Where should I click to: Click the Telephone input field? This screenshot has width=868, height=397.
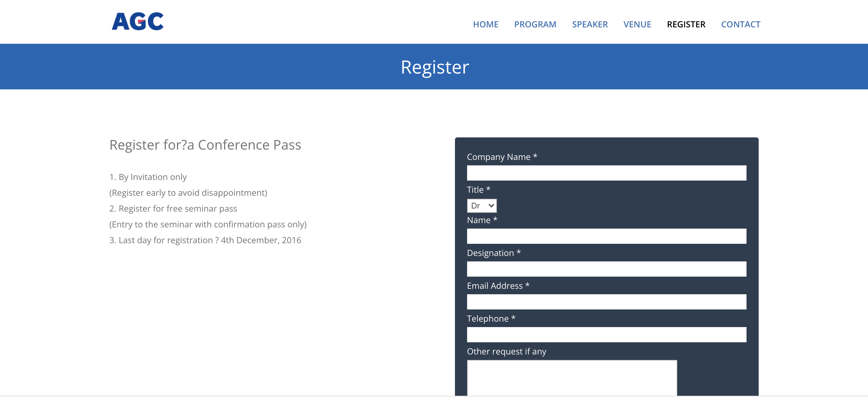pyautogui.click(x=607, y=334)
